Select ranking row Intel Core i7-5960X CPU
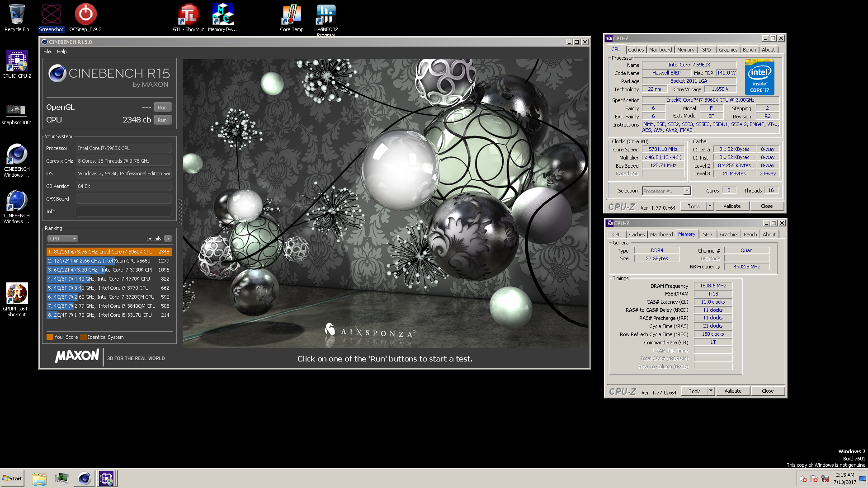Viewport: 868px width, 488px height. 109,252
